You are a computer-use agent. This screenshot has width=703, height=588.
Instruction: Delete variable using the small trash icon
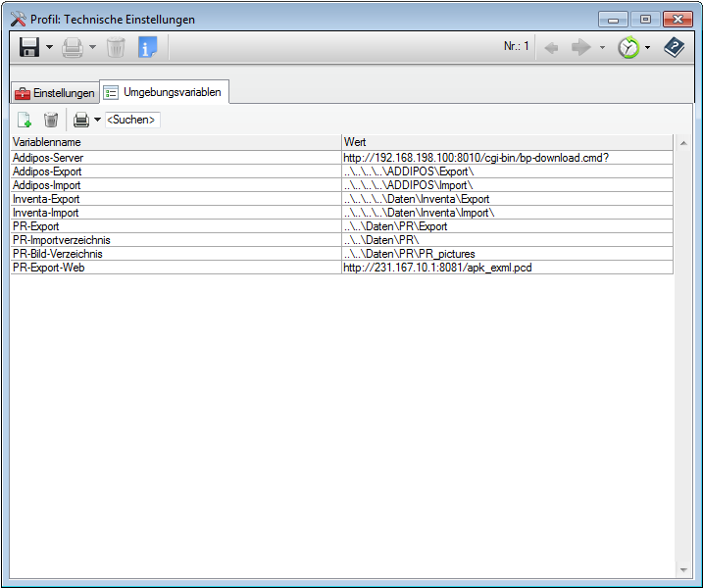pos(51,120)
